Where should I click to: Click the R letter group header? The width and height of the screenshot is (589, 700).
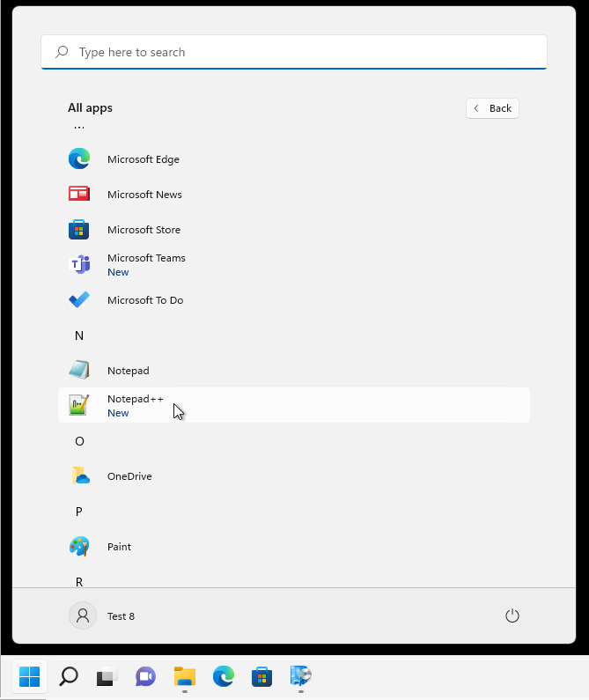[x=79, y=580]
